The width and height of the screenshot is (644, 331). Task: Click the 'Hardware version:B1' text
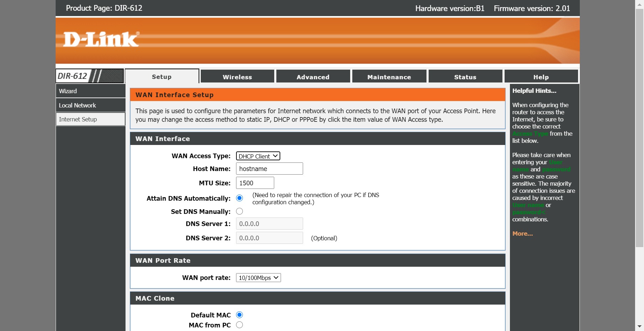(x=450, y=9)
